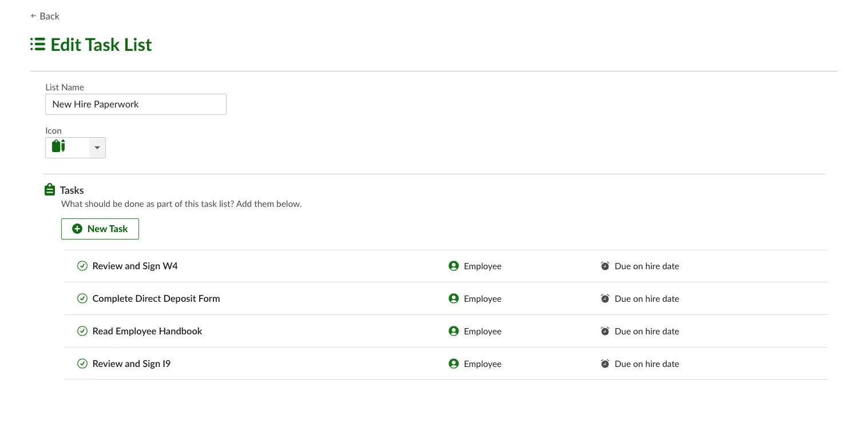Click the person icon in Read Employee Handbook row
The height and width of the screenshot is (447, 868).
(x=454, y=331)
